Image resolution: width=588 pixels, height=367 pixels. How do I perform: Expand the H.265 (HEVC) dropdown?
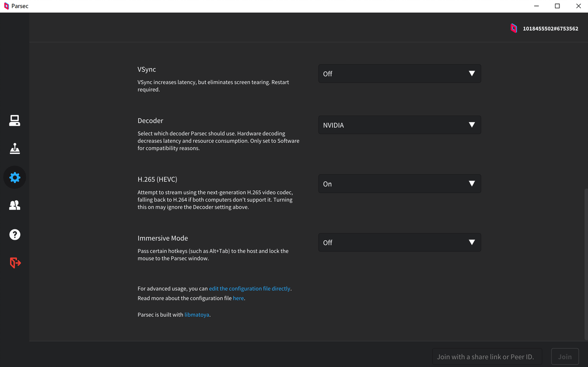point(399,183)
